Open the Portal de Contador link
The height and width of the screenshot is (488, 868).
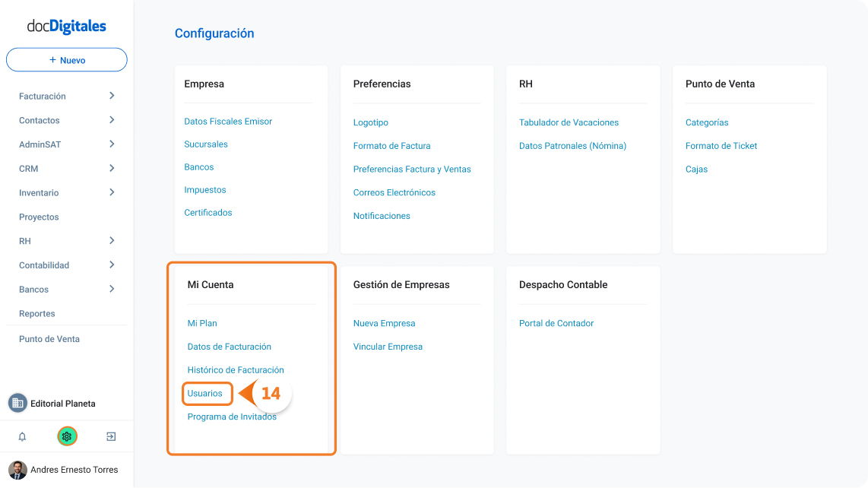(556, 323)
